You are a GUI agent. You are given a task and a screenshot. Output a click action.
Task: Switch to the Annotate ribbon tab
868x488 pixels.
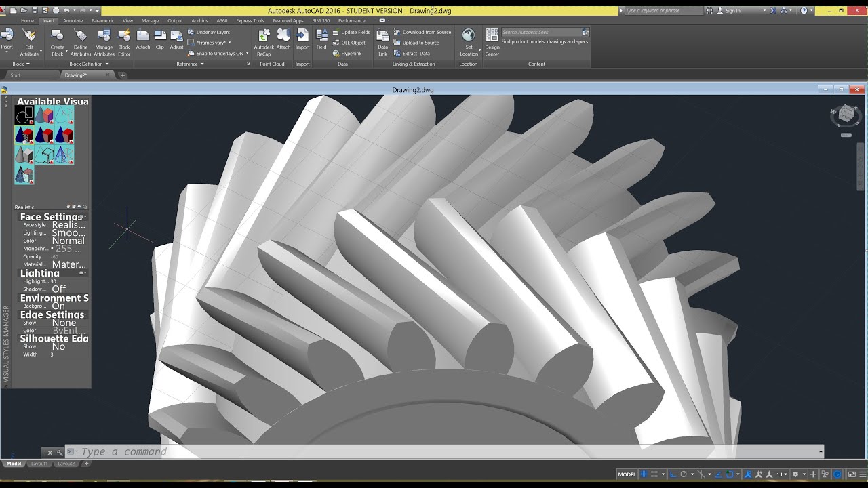73,20
